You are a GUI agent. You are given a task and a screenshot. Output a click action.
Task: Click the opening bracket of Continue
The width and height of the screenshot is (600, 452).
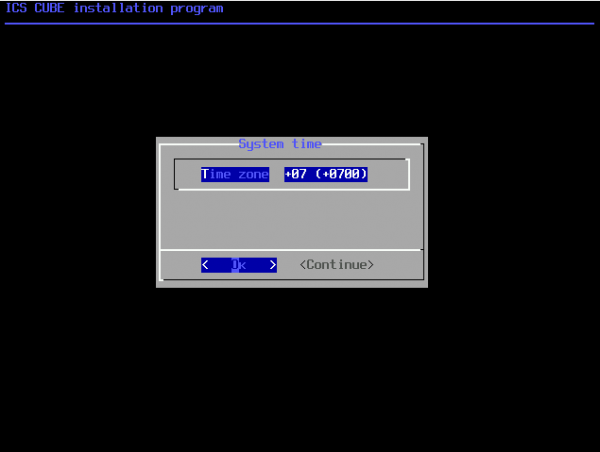click(303, 265)
